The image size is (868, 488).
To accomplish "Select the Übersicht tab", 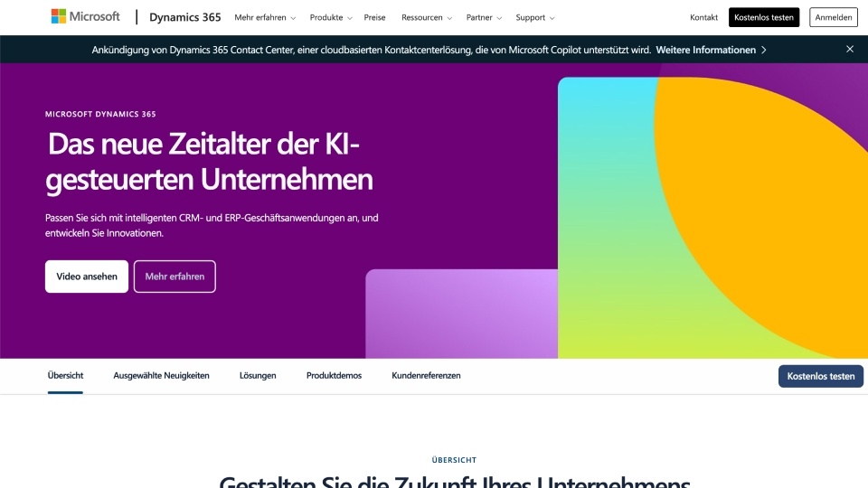I will pyautogui.click(x=65, y=376).
